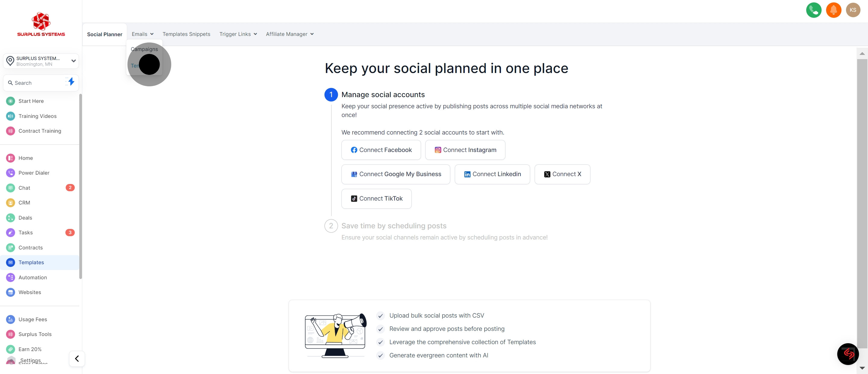868x374 pixels.
Task: Click the KS user avatar
Action: [x=853, y=10]
